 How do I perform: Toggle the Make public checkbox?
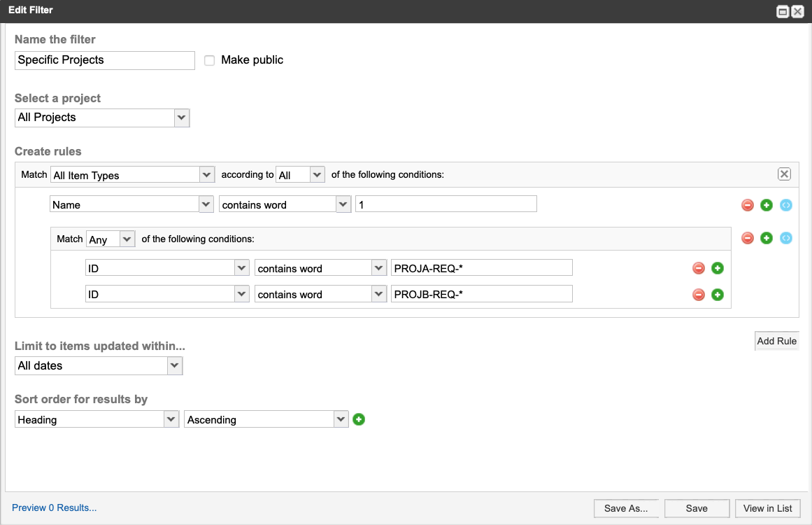209,60
